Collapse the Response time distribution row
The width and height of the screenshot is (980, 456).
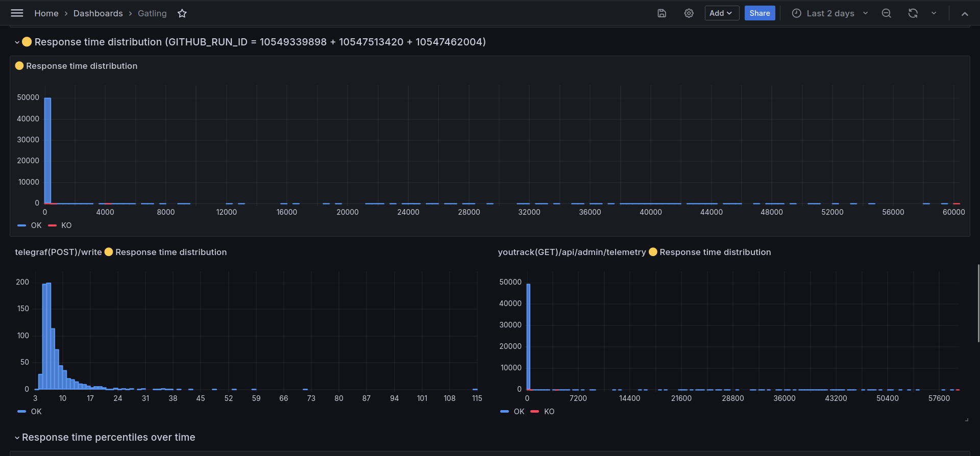tap(17, 42)
